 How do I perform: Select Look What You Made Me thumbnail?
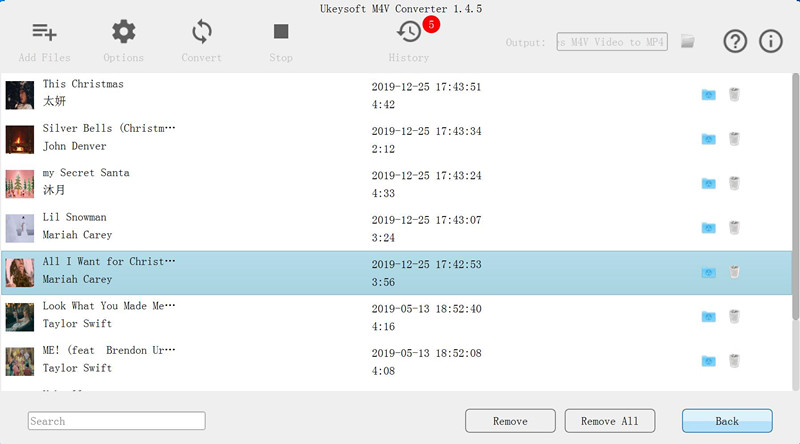point(20,317)
